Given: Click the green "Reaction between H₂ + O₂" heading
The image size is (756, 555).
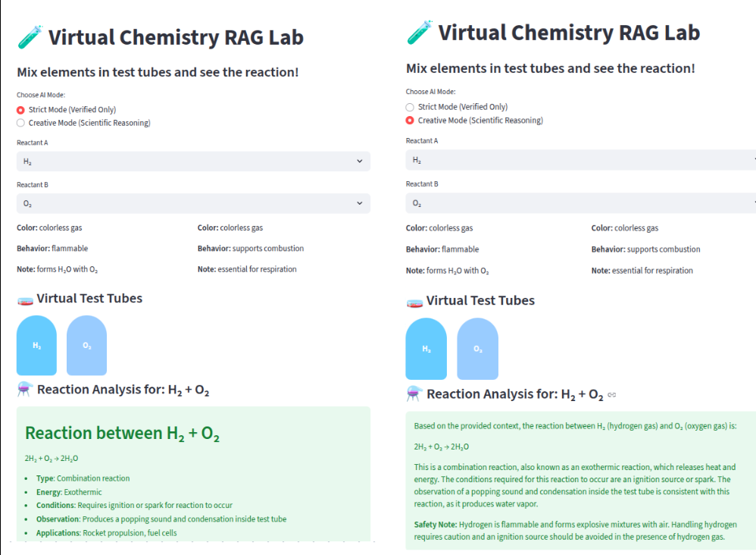Looking at the screenshot, I should (x=123, y=433).
